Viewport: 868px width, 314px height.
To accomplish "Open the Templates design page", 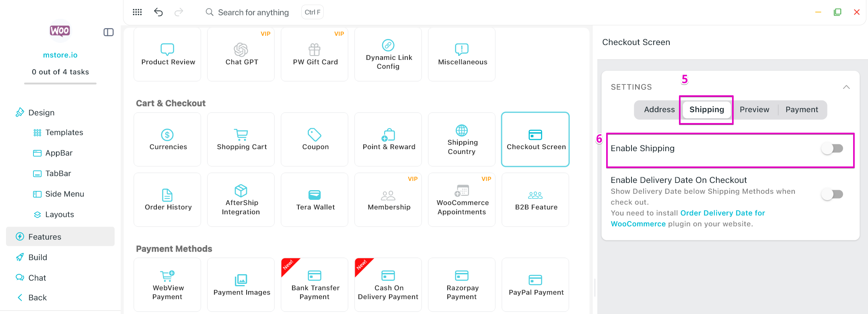I will [x=64, y=133].
